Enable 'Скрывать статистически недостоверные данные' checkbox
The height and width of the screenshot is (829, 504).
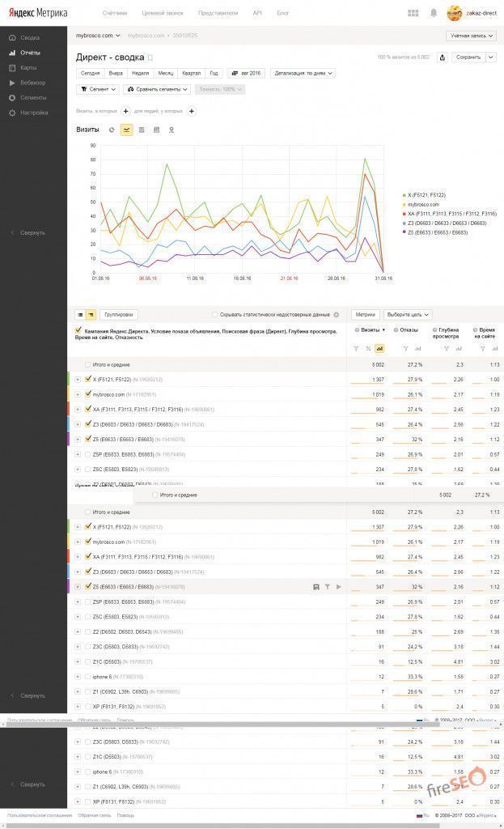click(x=214, y=315)
